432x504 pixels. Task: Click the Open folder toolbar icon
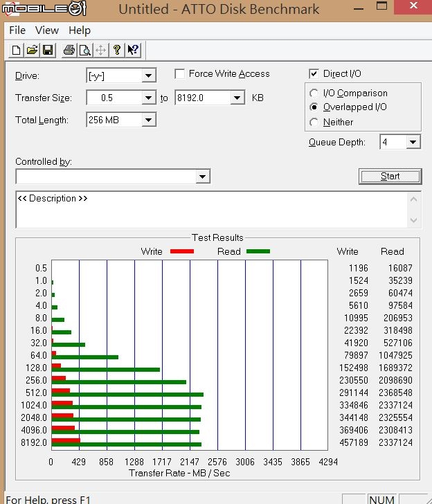(x=32, y=50)
